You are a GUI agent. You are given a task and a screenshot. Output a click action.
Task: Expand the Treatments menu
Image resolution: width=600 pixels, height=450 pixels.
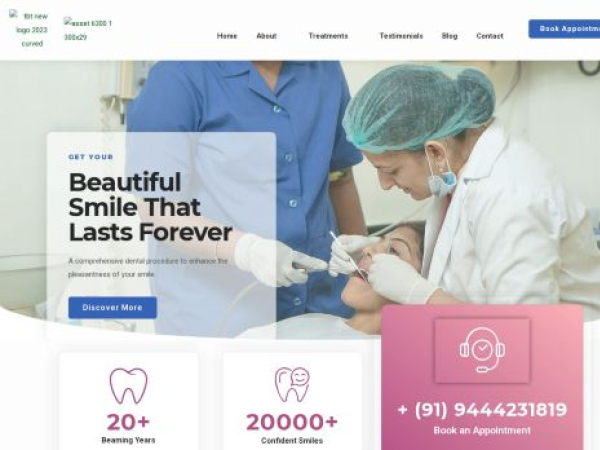(328, 36)
